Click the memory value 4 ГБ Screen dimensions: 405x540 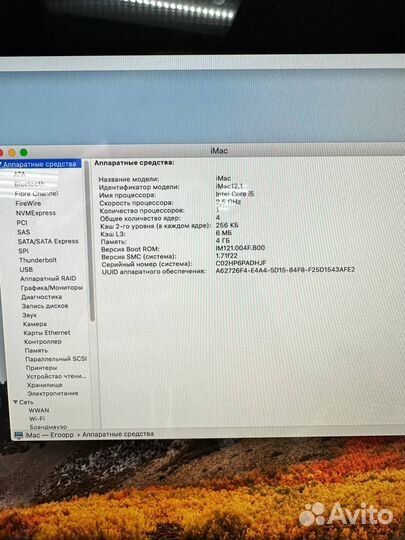point(222,240)
